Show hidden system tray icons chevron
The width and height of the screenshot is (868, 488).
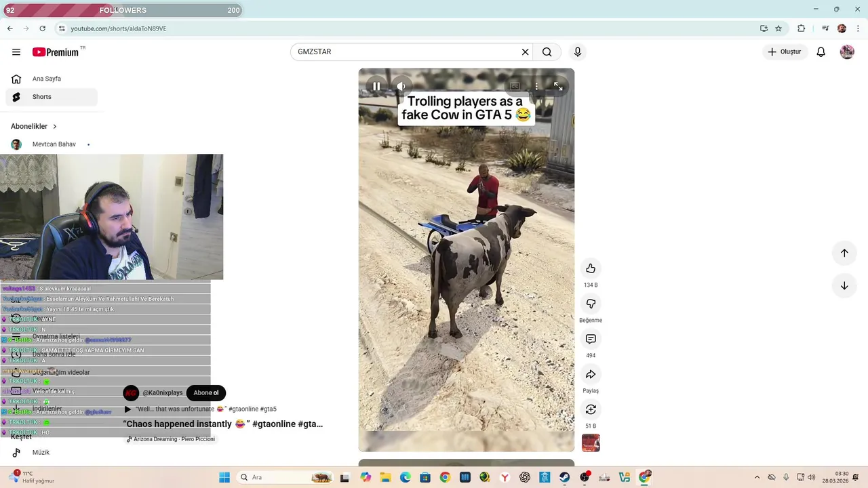(757, 477)
